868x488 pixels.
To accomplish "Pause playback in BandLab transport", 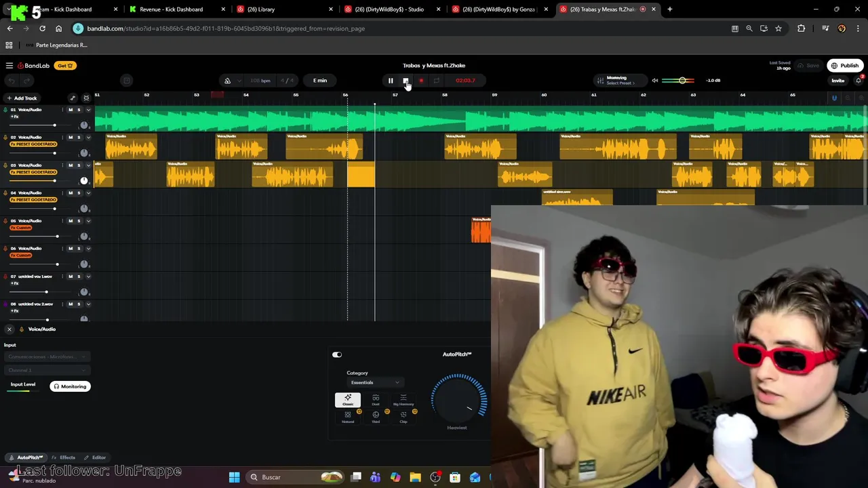I will 391,81.
